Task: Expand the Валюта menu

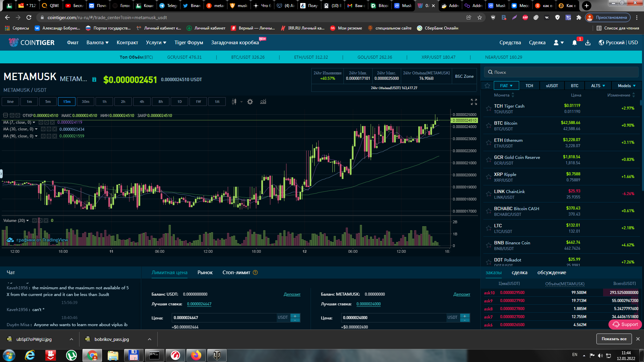Action: [x=97, y=43]
